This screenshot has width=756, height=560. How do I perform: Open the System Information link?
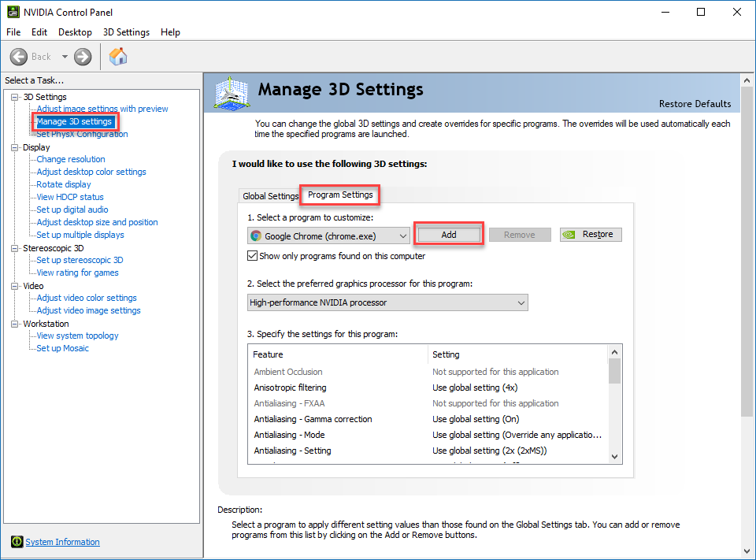63,542
